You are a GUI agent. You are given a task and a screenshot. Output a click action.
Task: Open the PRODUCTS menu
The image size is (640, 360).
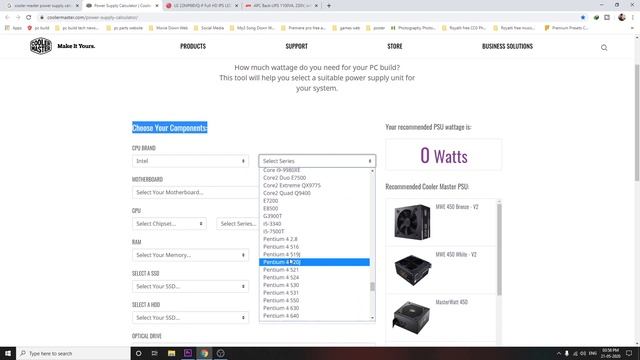tap(193, 46)
